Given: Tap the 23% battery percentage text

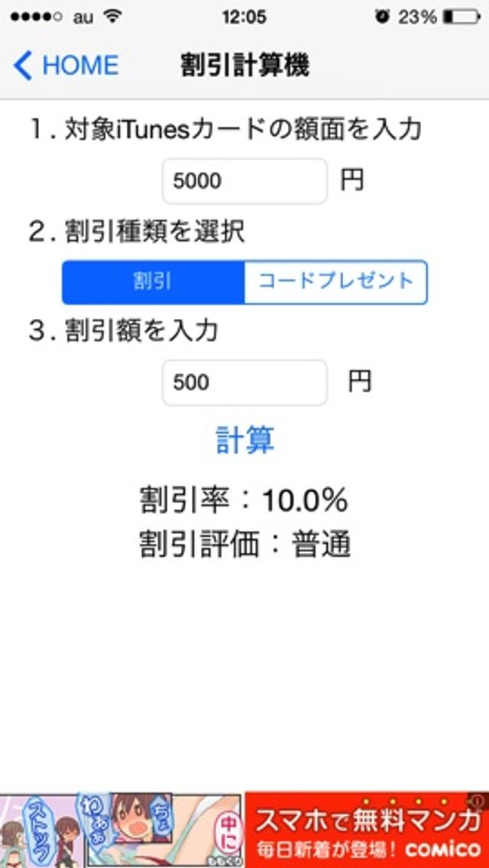Looking at the screenshot, I should pos(417,16).
